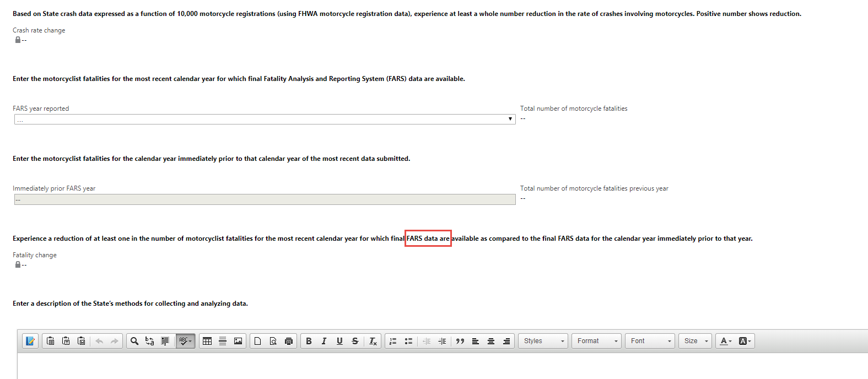Toggle Block Quote formatting
The image size is (868, 379).
460,341
